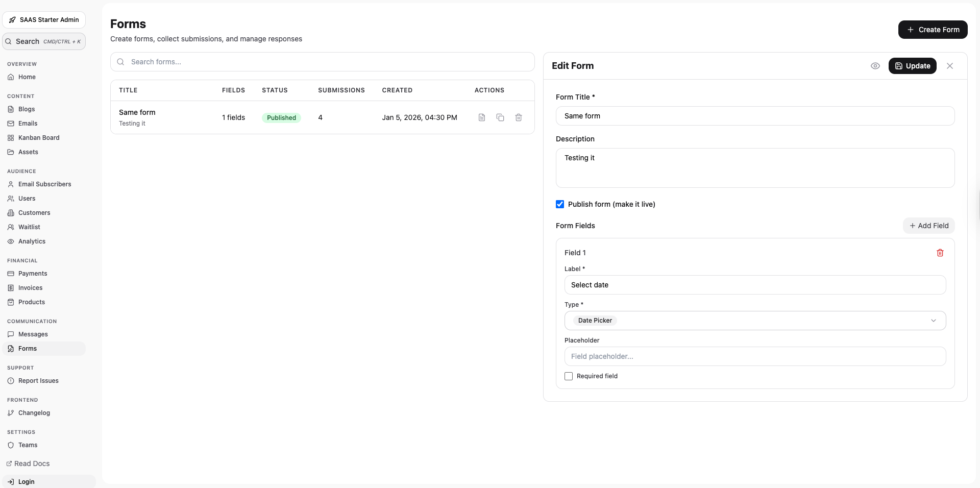This screenshot has height=488, width=980.
Task: Click the Teams shield icon
Action: (11, 445)
